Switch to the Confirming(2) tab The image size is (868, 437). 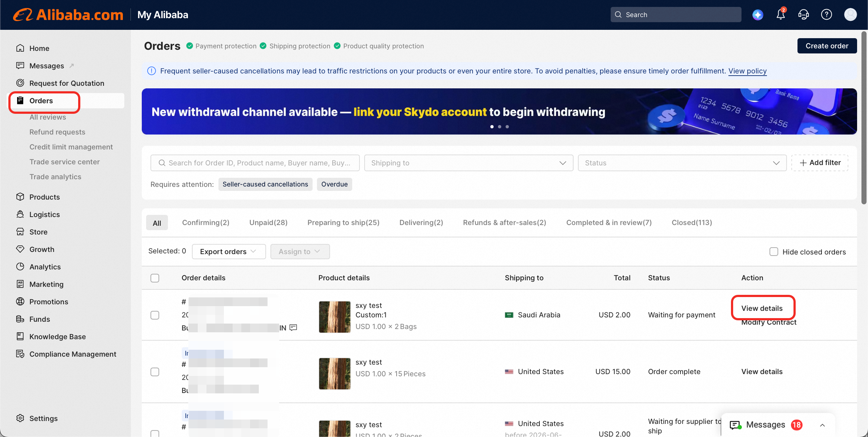pos(206,222)
